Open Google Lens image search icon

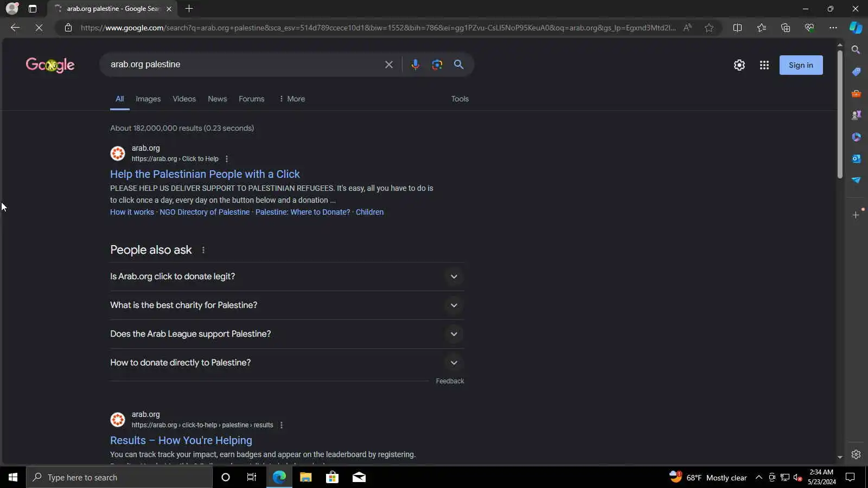pos(437,65)
